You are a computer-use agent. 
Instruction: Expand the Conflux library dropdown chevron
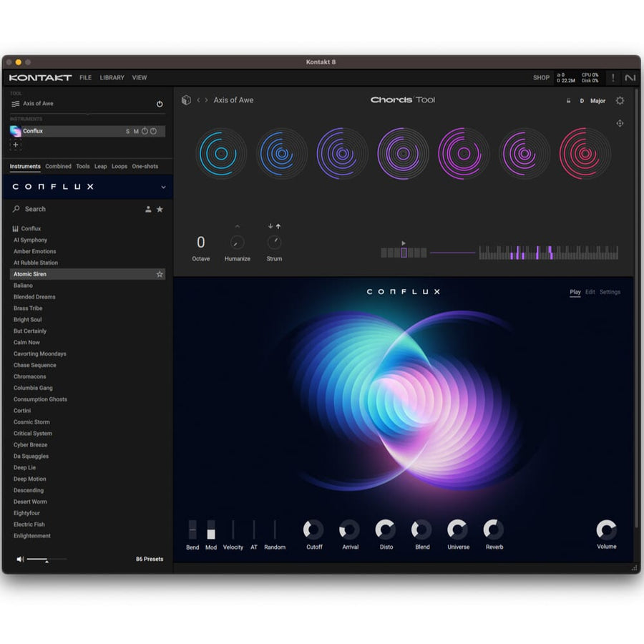163,187
